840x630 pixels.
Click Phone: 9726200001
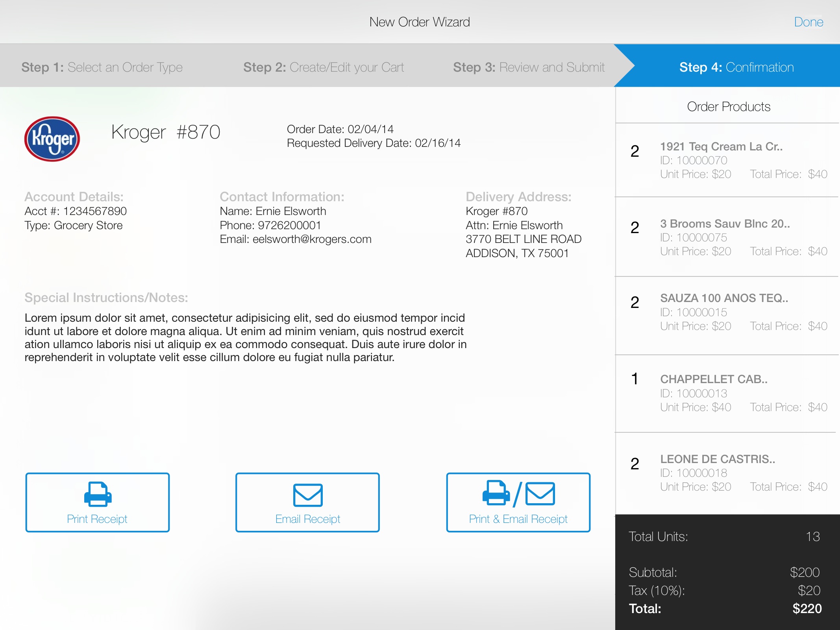coord(270,225)
